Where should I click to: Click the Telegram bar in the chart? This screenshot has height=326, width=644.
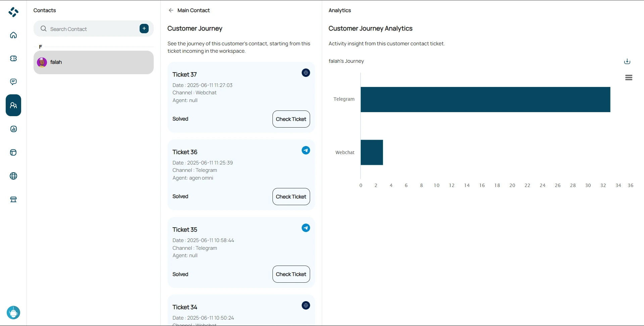tap(485, 99)
